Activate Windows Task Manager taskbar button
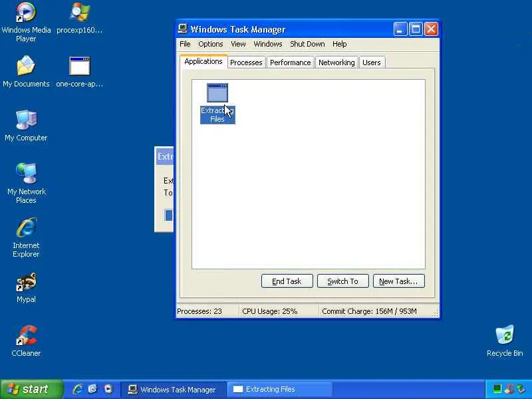Screen dimensions: 532x399 click(x=173, y=389)
